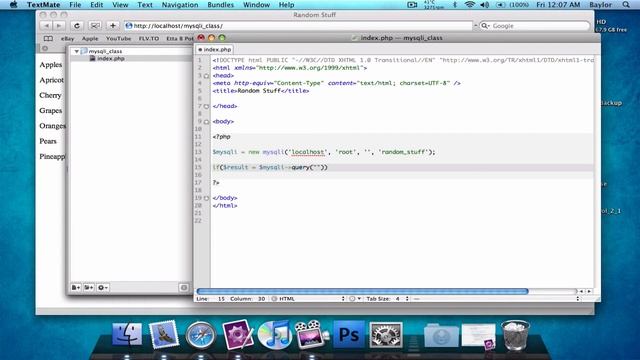Click code line 13 with new mysqli

tap(324, 152)
